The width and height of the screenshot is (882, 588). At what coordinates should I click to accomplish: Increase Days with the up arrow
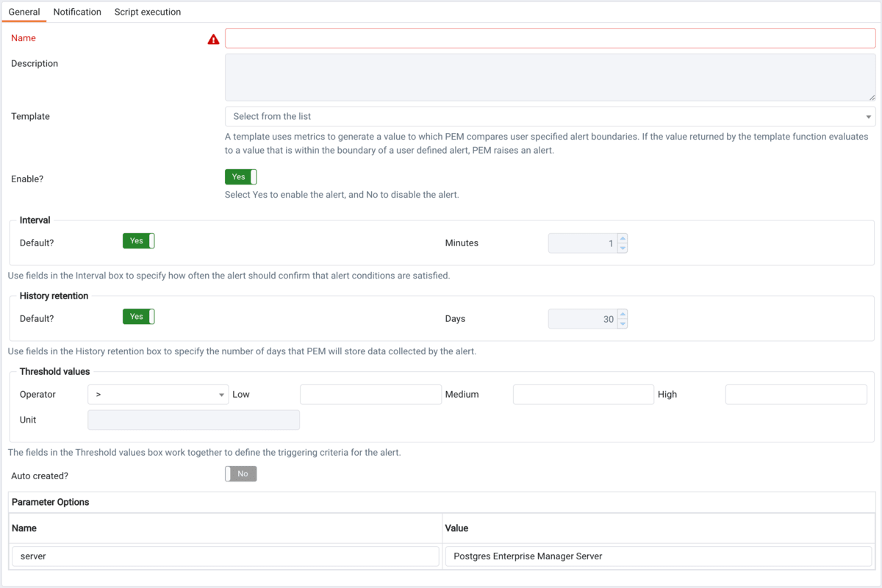(623, 314)
